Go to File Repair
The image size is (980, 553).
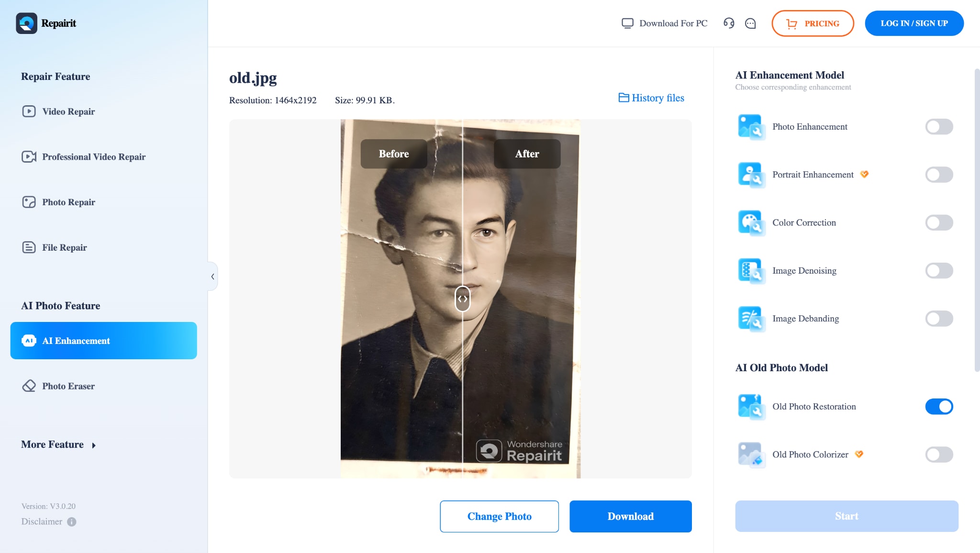point(103,247)
